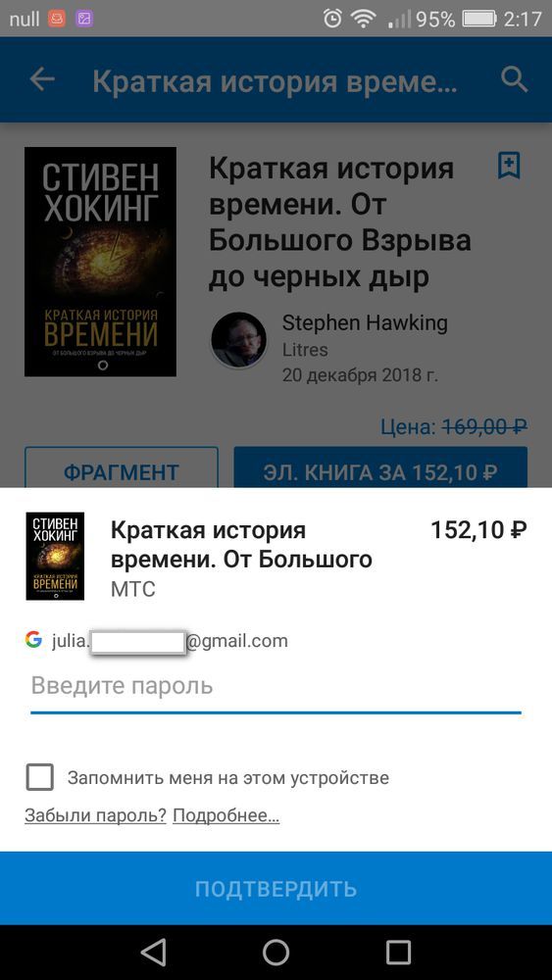
Task: Tap small book cover in purchase dialog
Action: (55, 557)
